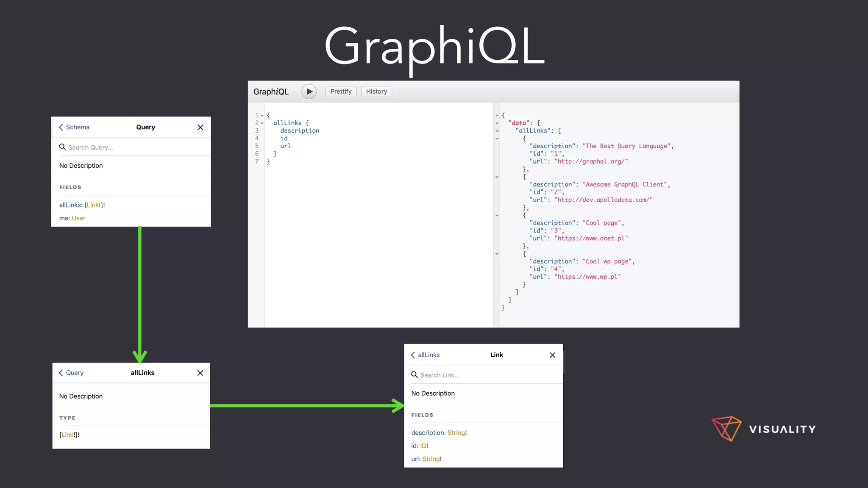Collapse the Cool wp page result object
Screen dimensions: 868x488
[x=497, y=254]
